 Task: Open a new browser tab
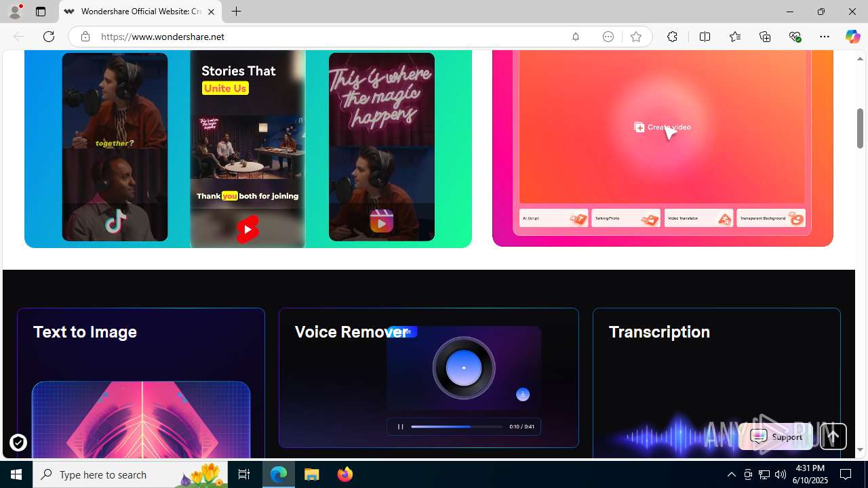pos(236,12)
